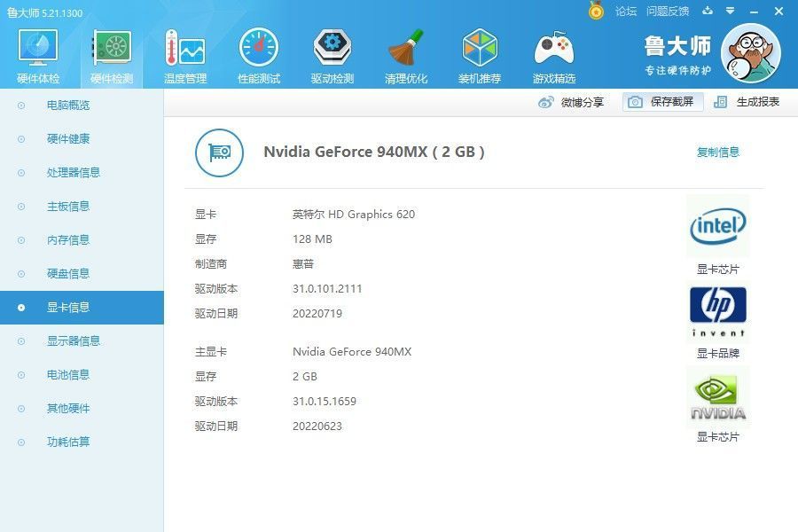Click the download arrow icon in title bar

[x=708, y=11]
